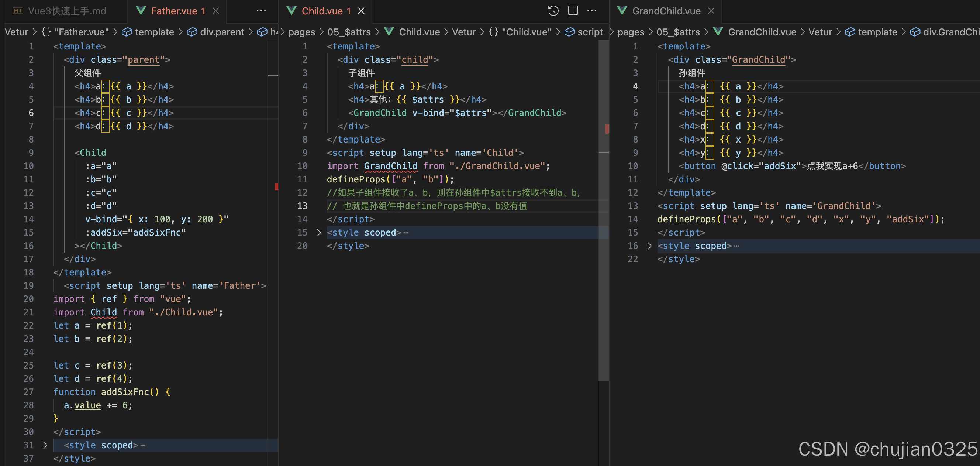The image size is (980, 466).
Task: Open the GrandChild.vue file breadcrumb
Action: 755,32
